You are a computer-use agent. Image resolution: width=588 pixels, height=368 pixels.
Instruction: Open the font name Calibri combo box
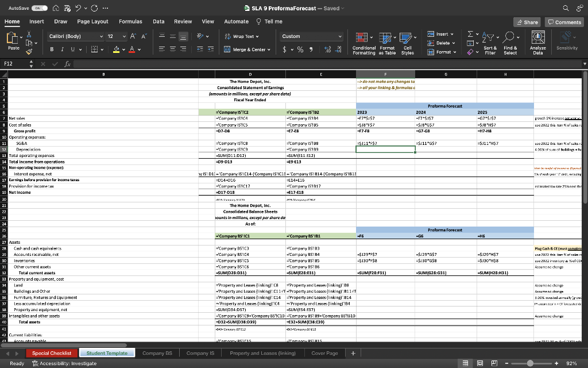coord(75,36)
